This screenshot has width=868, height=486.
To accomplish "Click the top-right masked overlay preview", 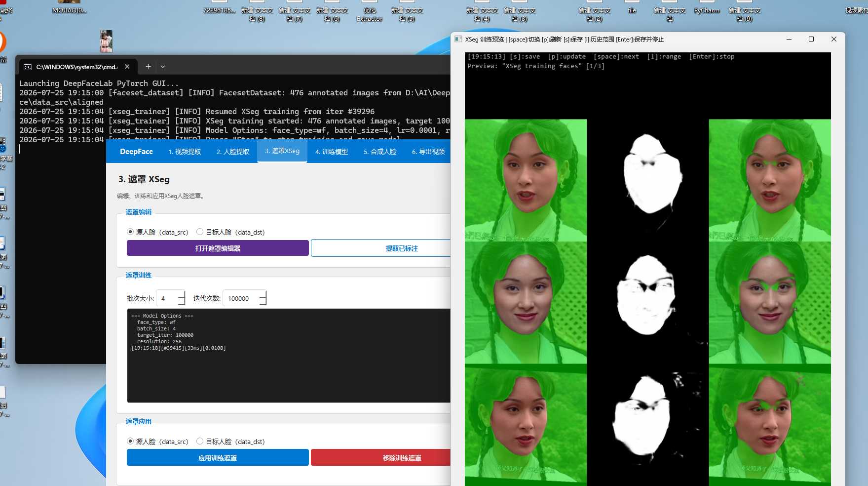I will 770,180.
